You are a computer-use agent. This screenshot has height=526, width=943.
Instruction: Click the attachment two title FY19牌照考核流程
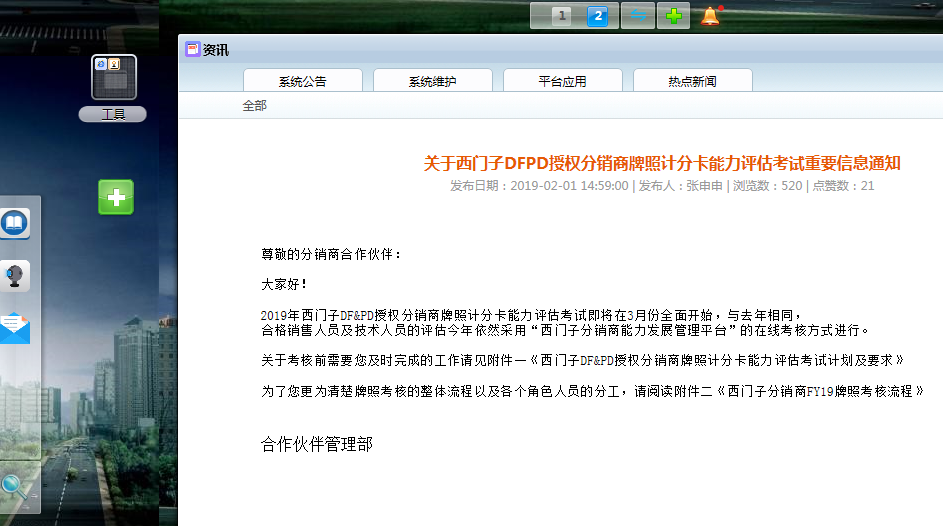click(x=820, y=391)
